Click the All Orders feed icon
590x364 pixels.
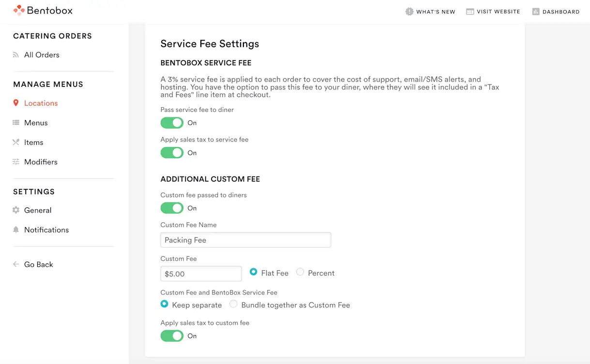point(16,55)
